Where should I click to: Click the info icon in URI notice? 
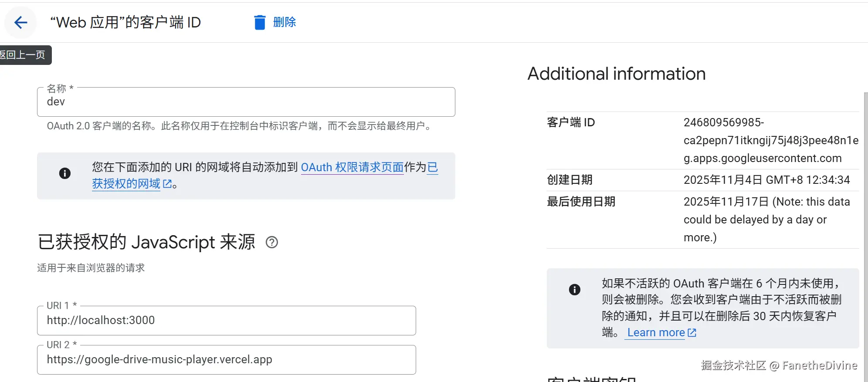tap(65, 173)
